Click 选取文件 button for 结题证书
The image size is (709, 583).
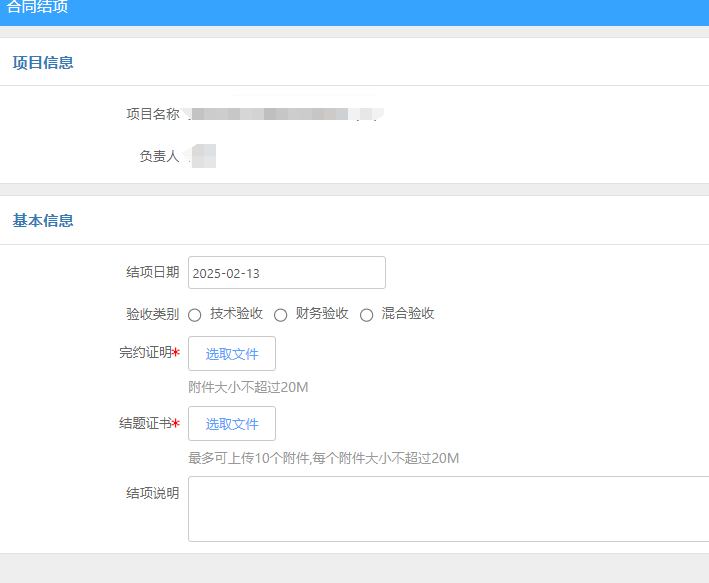(232, 424)
